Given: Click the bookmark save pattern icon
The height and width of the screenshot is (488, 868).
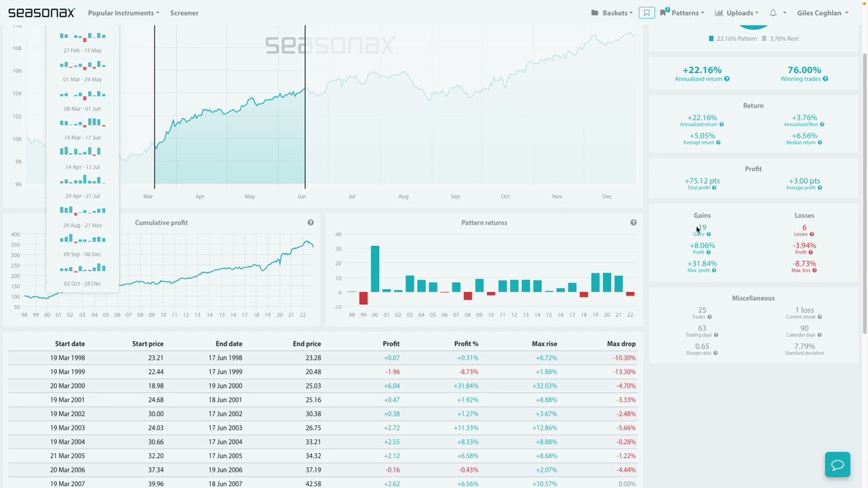Looking at the screenshot, I should [647, 13].
